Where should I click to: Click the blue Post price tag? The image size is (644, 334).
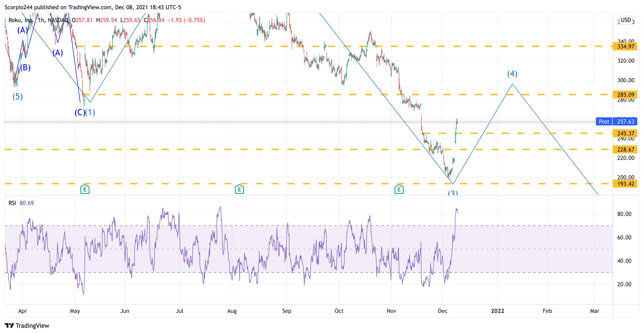click(x=604, y=122)
